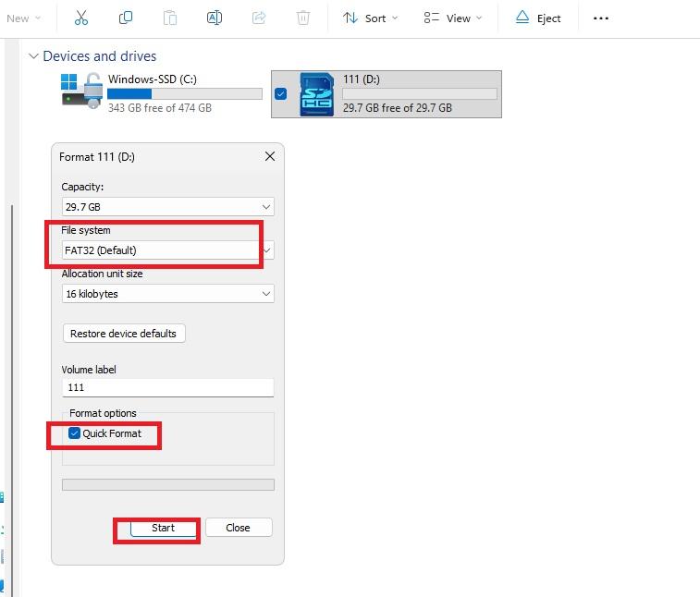Toggle the 111 (D:) drive selection checkbox

[281, 93]
